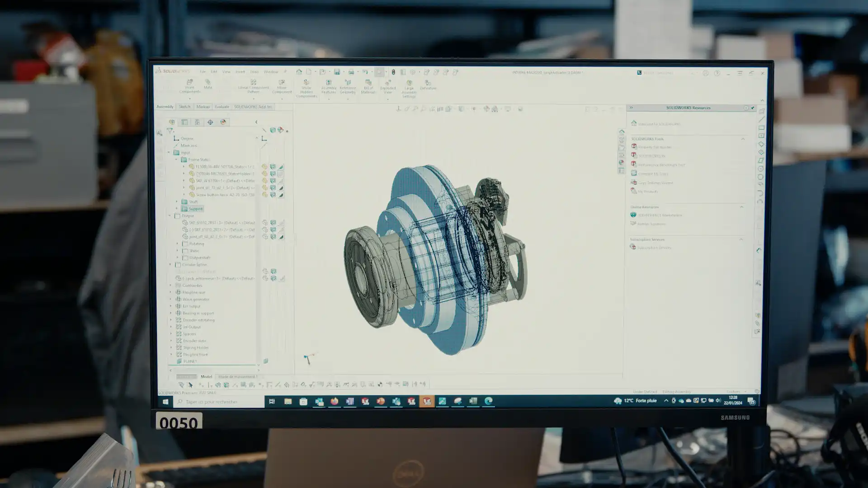The width and height of the screenshot is (868, 488).
Task: Open Linear Component Pattern tool
Action: tap(253, 86)
